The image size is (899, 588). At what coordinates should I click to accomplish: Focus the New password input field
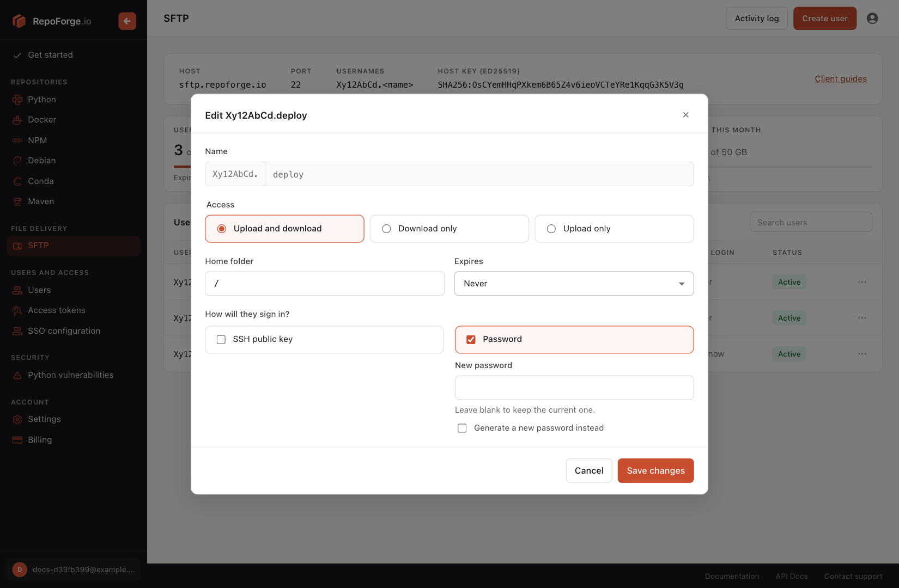[x=574, y=388]
